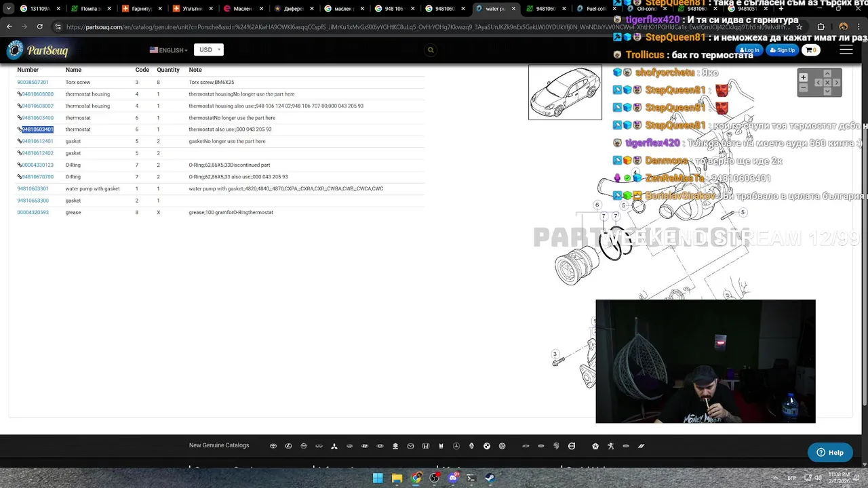Open the Honda catalog icon in footer
Screen dimensions: 868x488
pos(426,446)
